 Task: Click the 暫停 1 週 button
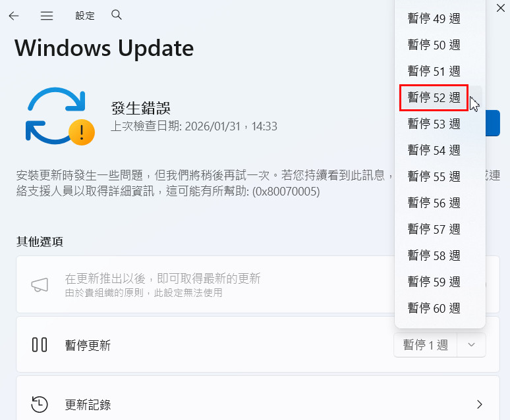point(426,344)
